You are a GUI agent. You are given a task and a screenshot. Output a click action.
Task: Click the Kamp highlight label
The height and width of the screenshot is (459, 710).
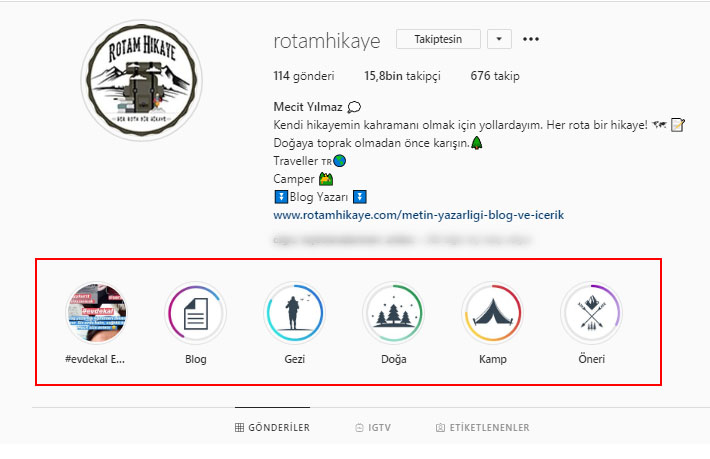(x=493, y=359)
